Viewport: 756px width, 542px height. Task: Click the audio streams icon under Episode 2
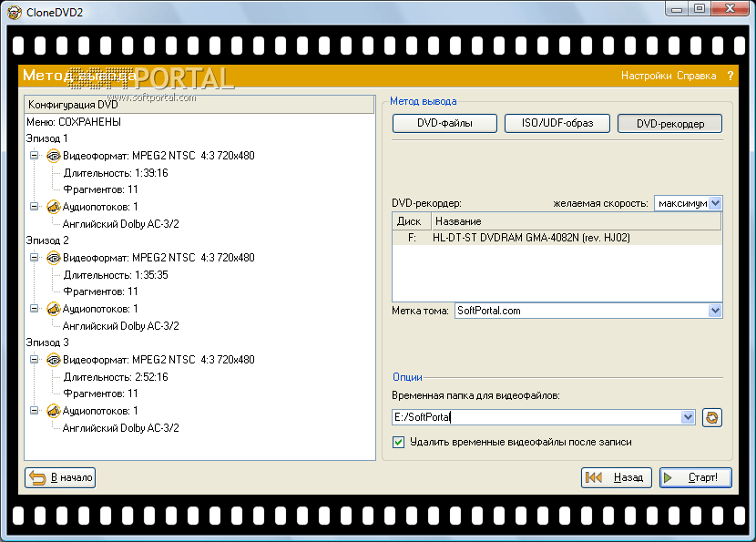pos(54,309)
